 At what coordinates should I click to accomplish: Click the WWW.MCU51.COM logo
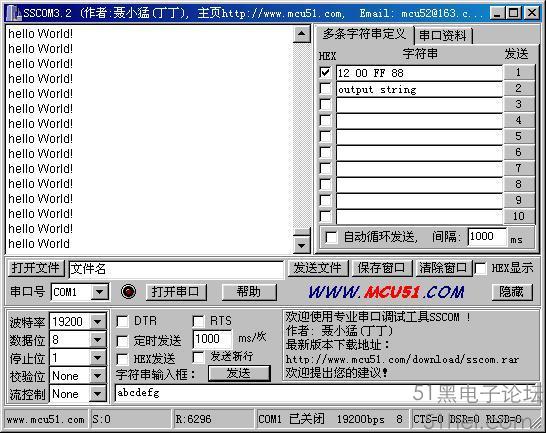click(x=387, y=292)
